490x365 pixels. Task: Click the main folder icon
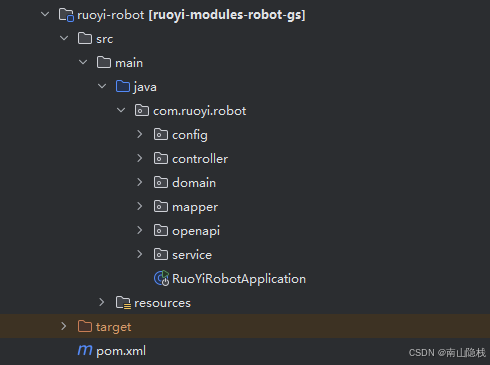point(104,62)
